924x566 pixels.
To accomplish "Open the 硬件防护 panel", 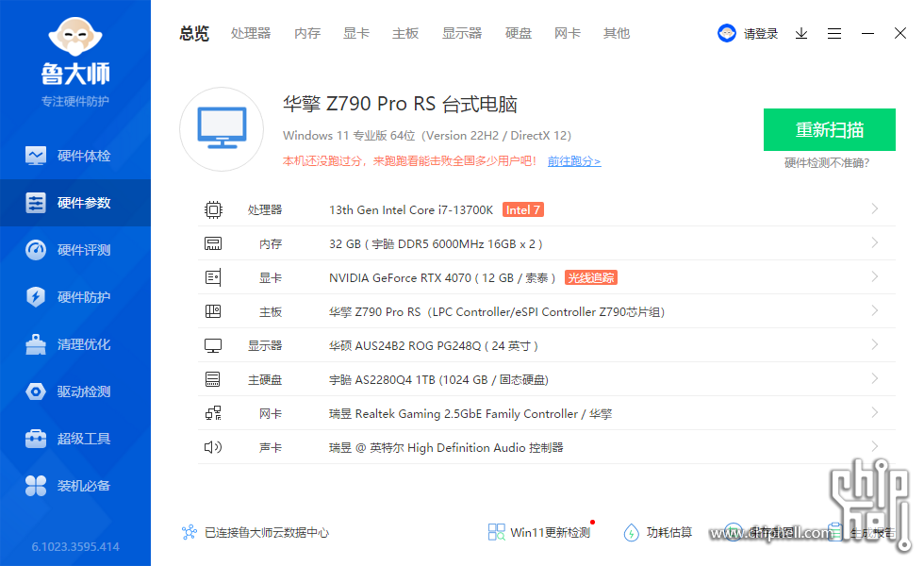I will pyautogui.click(x=75, y=296).
